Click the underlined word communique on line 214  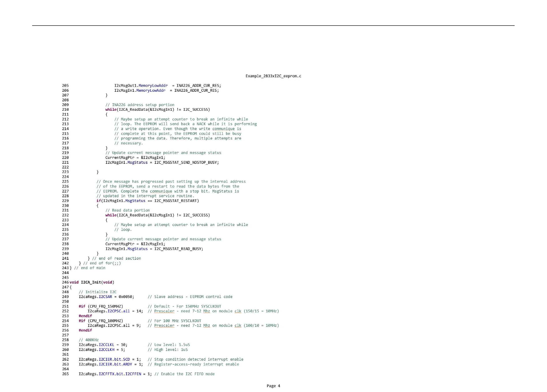[x=223, y=129]
